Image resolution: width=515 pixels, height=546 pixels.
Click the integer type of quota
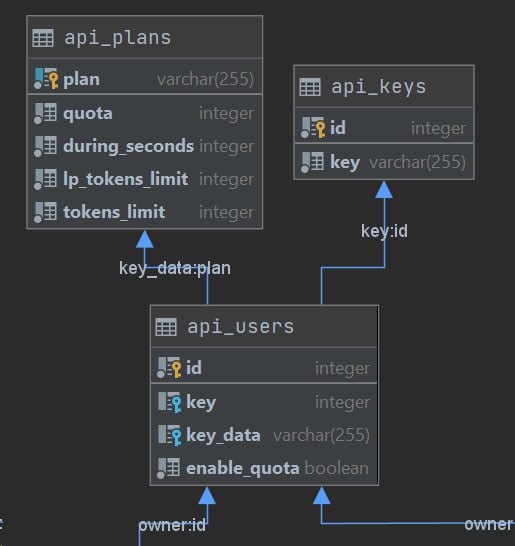pos(226,114)
